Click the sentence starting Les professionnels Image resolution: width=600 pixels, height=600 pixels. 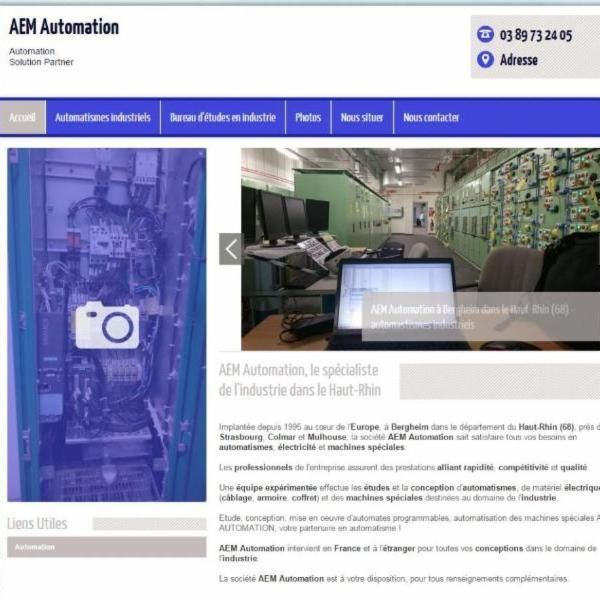coord(403,467)
